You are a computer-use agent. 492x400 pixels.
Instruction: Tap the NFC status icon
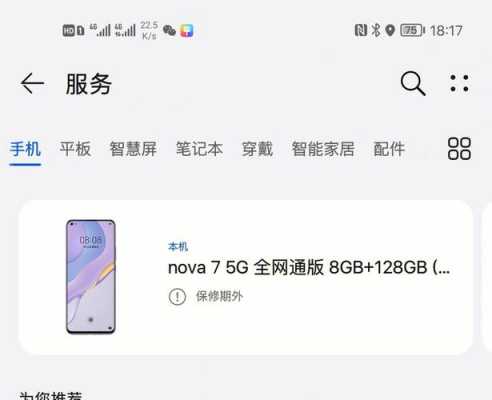[360, 31]
